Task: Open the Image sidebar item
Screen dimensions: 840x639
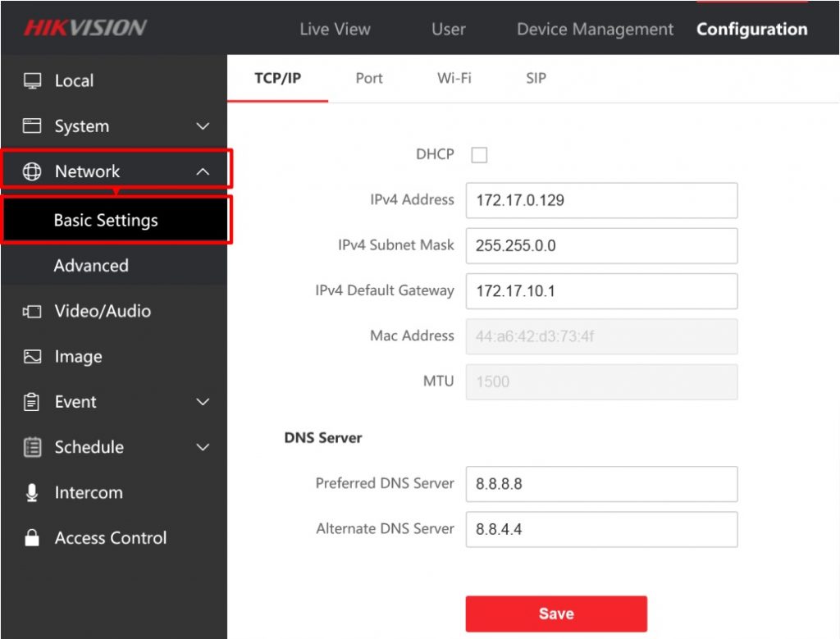Action: pos(114,357)
